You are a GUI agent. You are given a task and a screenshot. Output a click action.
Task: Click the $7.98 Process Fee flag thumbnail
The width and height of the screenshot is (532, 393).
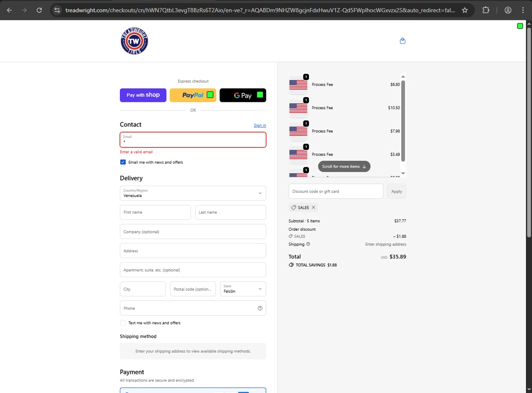[x=298, y=131]
